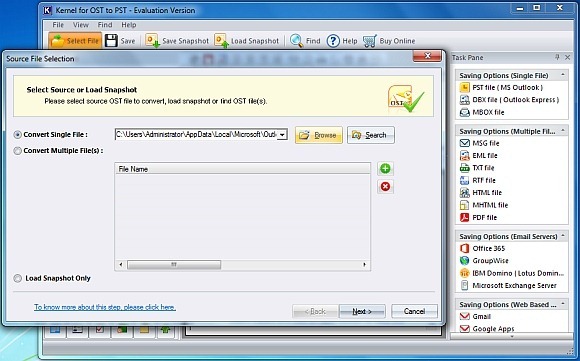Image resolution: width=580 pixels, height=361 pixels.
Task: Open the File menu
Action: (x=58, y=25)
